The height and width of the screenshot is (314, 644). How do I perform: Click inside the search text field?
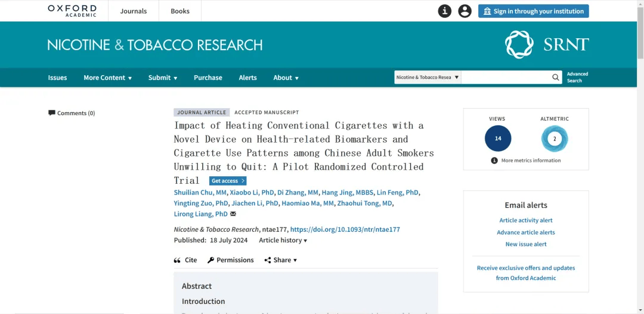(506, 77)
